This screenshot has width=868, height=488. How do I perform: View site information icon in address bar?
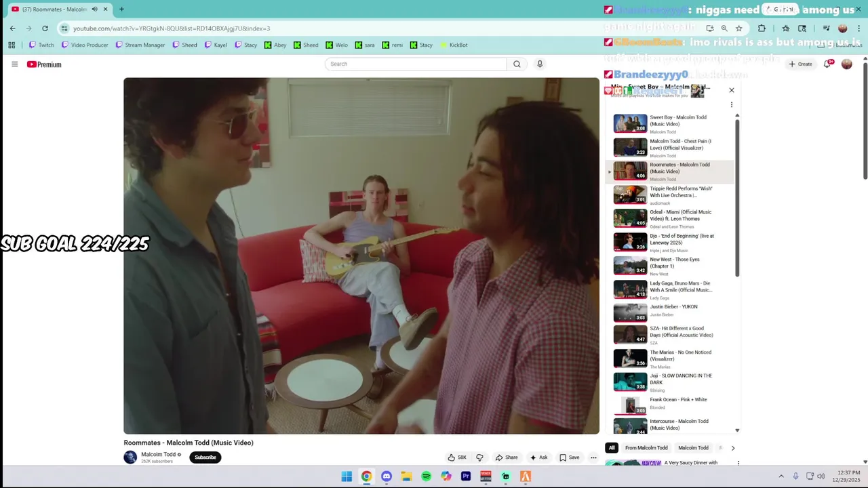pyautogui.click(x=64, y=28)
